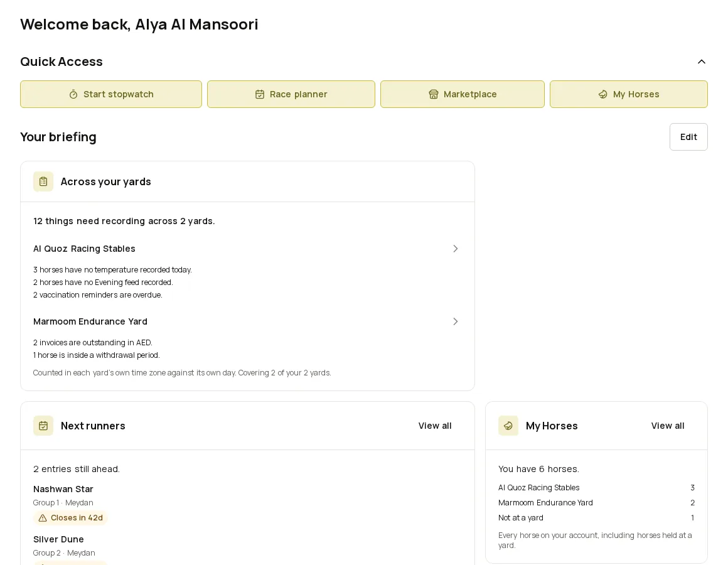Click '2 entries still ahead.' text
This screenshot has width=728, height=565.
[77, 469]
